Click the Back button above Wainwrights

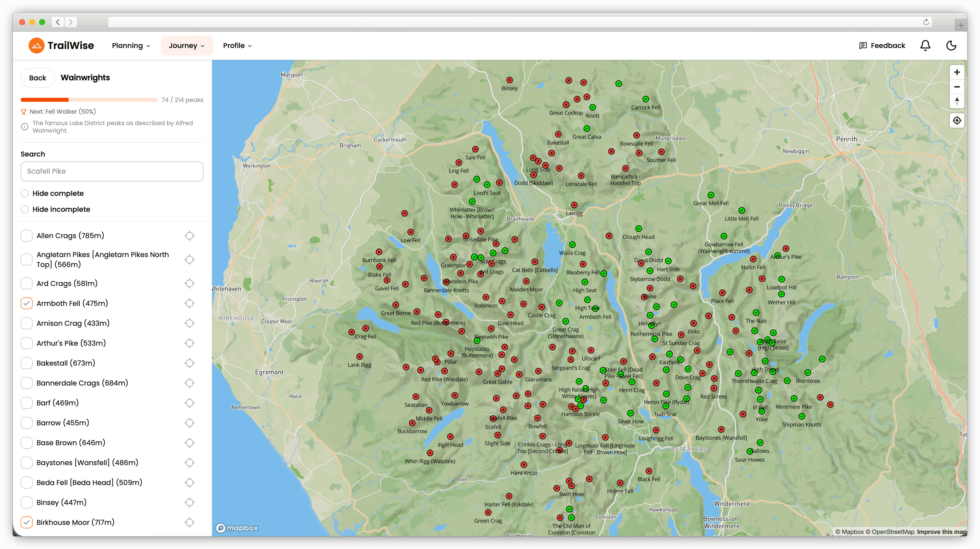pyautogui.click(x=38, y=78)
